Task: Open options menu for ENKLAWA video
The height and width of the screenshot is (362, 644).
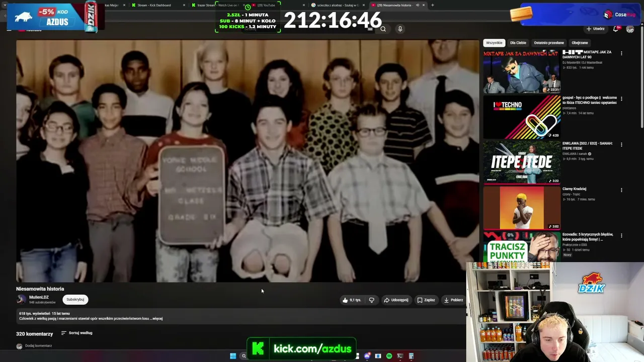Action: pyautogui.click(x=621, y=144)
